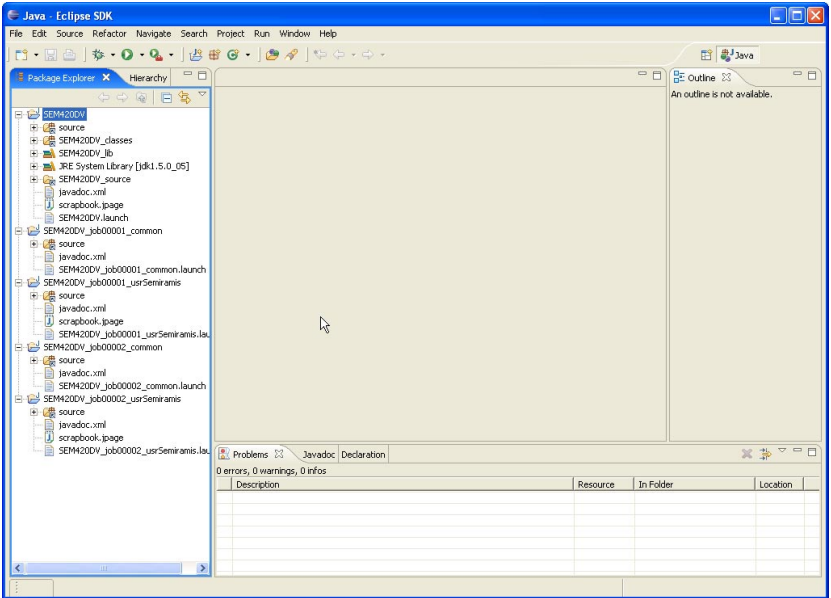Toggle Link with Editor in Package Explorer
Image resolution: width=831 pixels, height=598 pixels.
(x=184, y=97)
